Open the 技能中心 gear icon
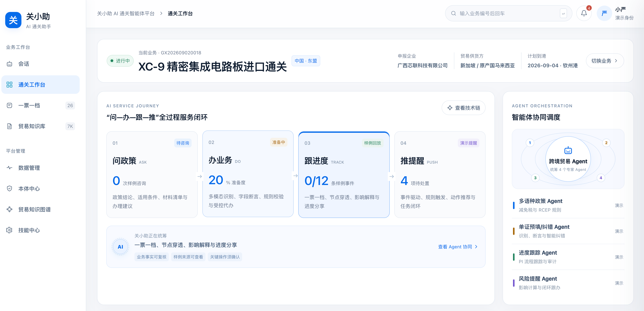This screenshot has width=644, height=311. 9,230
